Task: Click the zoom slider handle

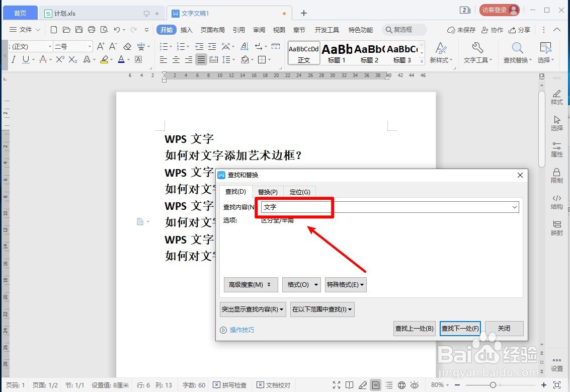Action: 493,385
